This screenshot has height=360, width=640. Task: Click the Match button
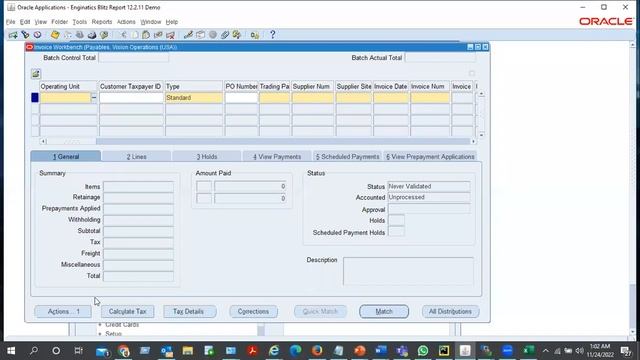point(384,311)
